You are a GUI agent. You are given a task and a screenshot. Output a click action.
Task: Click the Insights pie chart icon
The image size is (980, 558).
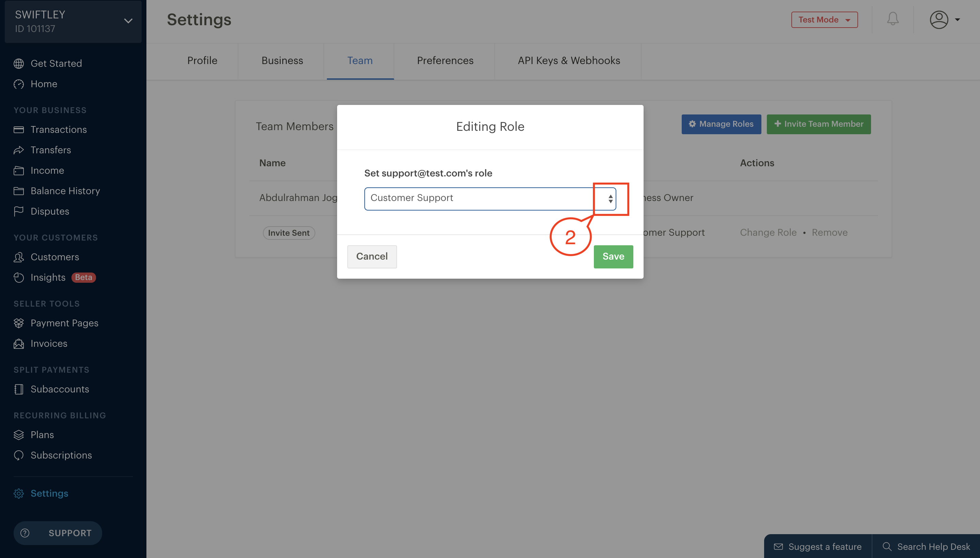click(18, 277)
